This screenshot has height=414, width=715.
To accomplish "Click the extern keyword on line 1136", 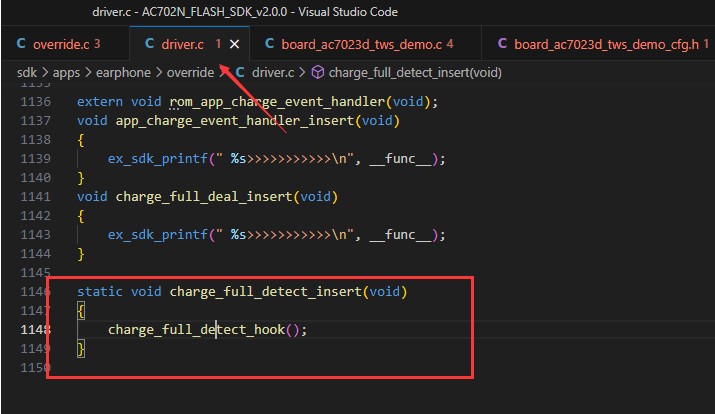I will pyautogui.click(x=100, y=102).
